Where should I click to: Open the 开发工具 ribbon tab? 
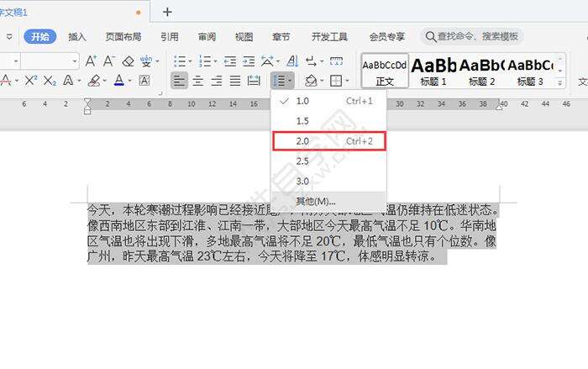(329, 37)
